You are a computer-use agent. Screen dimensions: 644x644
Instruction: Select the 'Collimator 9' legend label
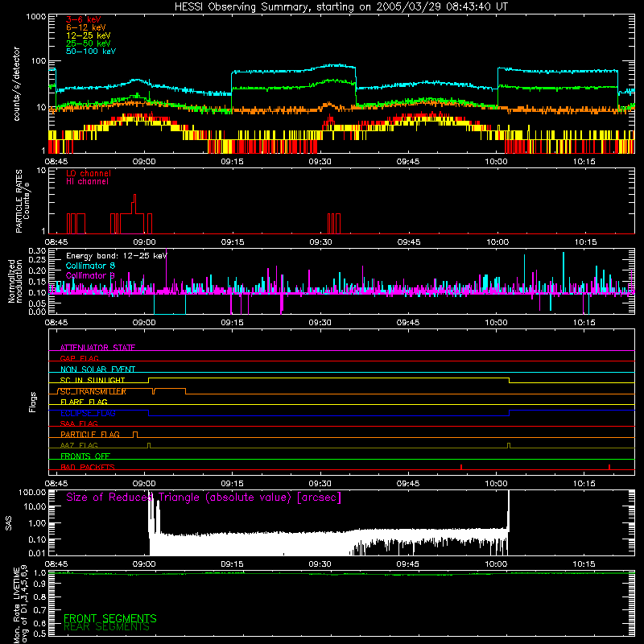(x=90, y=275)
